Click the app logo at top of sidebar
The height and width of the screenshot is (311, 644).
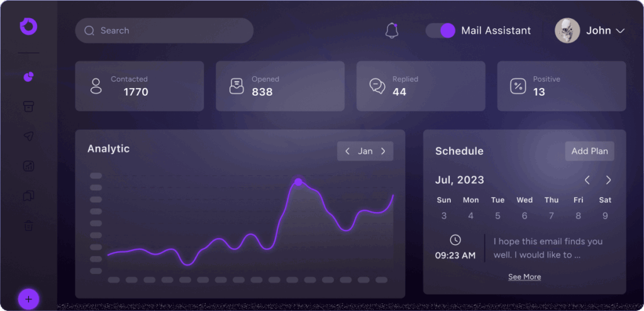(x=28, y=26)
